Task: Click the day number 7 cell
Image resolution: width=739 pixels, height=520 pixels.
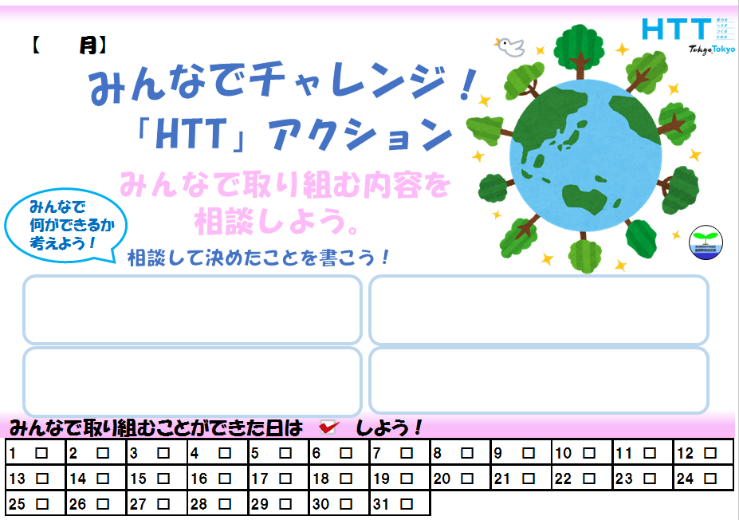Action: [x=400, y=453]
